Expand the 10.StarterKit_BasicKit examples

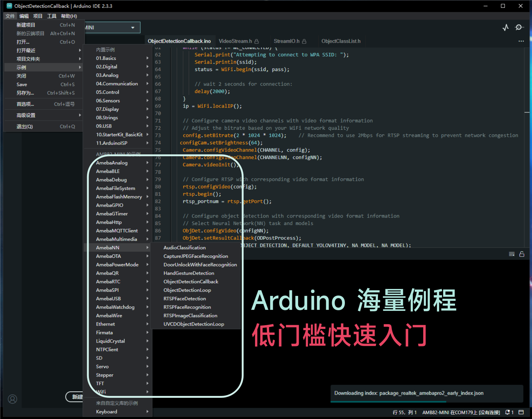click(118, 135)
